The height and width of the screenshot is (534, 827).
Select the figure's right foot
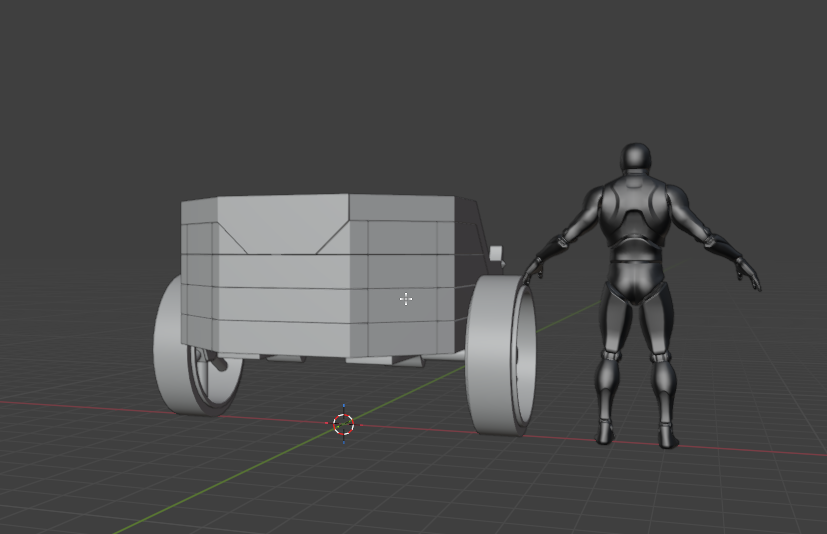point(667,435)
